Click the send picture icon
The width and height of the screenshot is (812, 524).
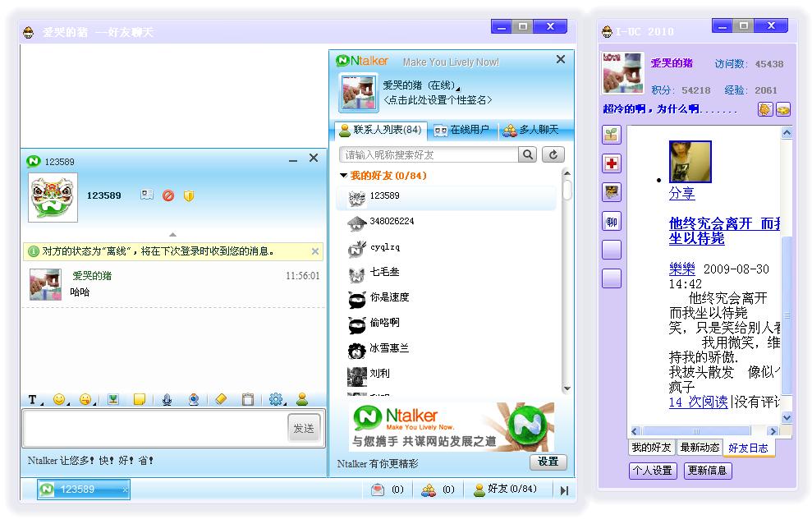[113, 399]
